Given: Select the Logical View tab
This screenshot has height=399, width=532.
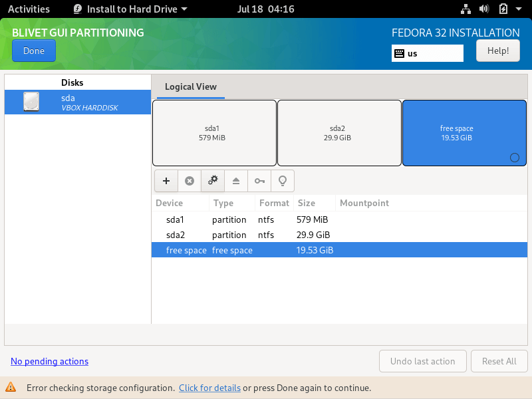Looking at the screenshot, I should click(x=191, y=87).
